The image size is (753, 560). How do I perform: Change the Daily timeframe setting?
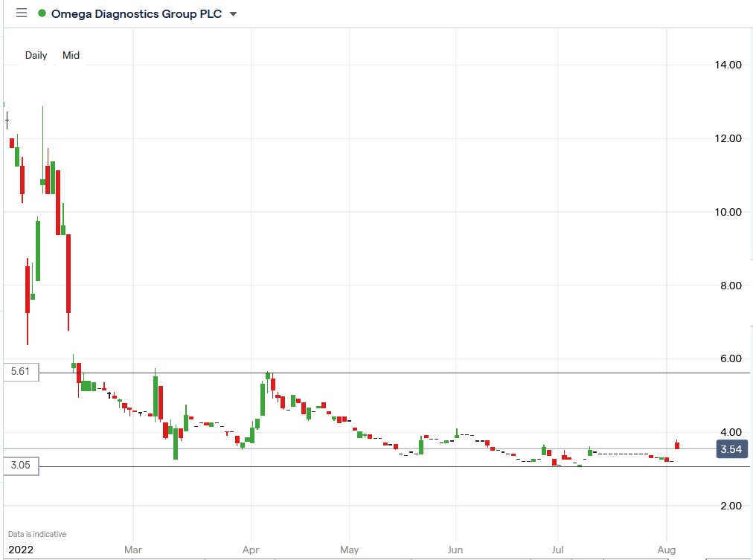(x=36, y=55)
